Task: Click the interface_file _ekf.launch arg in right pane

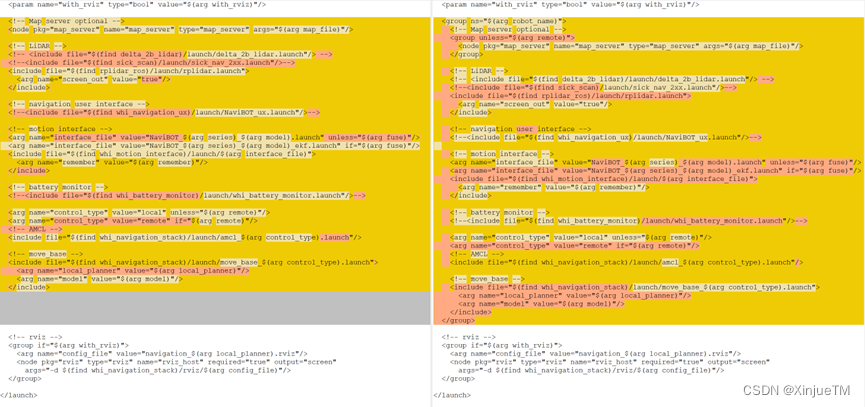Action: [656, 171]
